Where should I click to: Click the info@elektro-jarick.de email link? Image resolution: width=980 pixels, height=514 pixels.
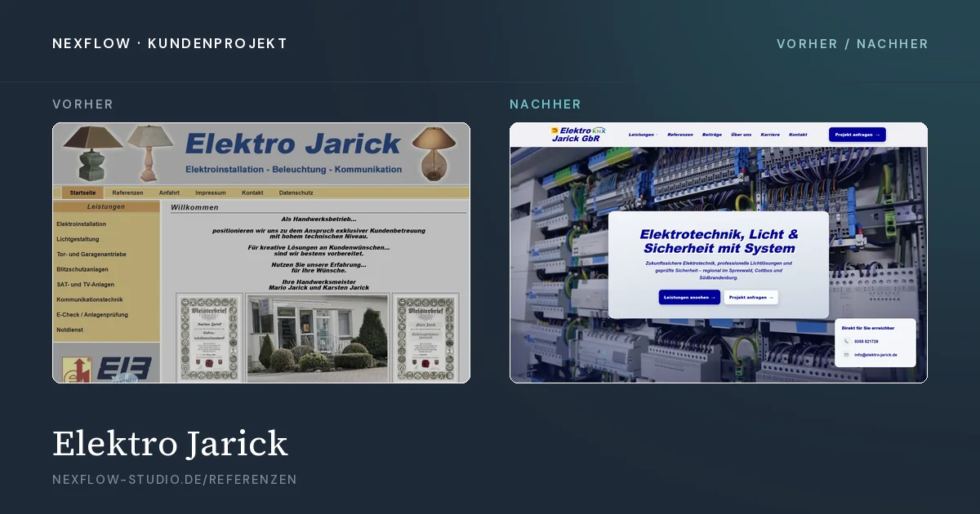pos(875,355)
